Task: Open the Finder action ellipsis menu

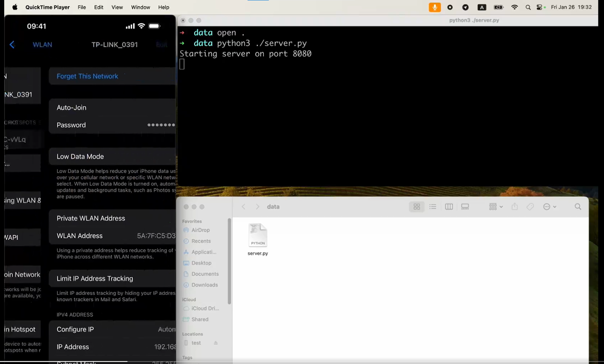Action: click(550, 207)
